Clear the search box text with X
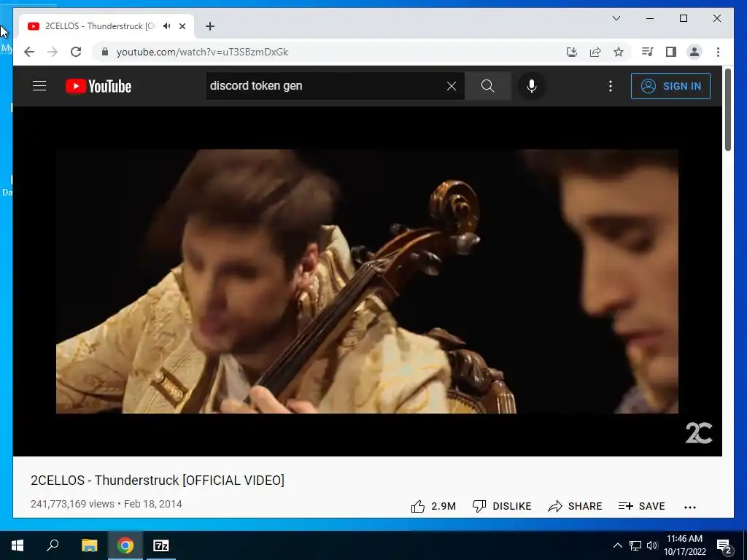The height and width of the screenshot is (560, 747). (451, 86)
